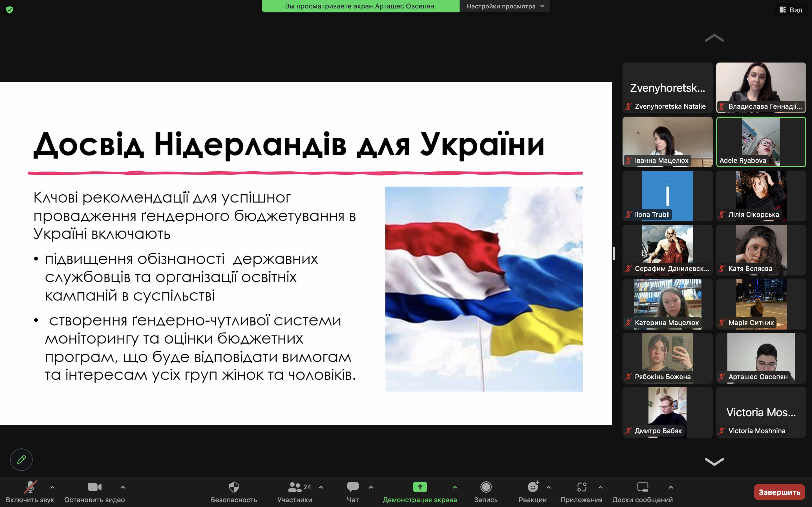The height and width of the screenshot is (507, 812).
Task: Expand video options arrow beside camera
Action: click(123, 487)
